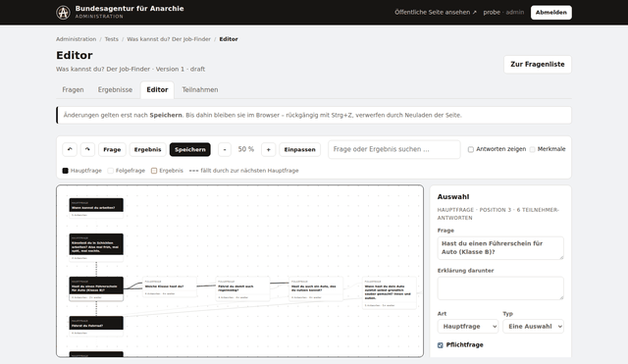The image size is (628, 364).
Task: Select the 'Könntest du in Schichten arbeiten?' node
Action: point(96,247)
